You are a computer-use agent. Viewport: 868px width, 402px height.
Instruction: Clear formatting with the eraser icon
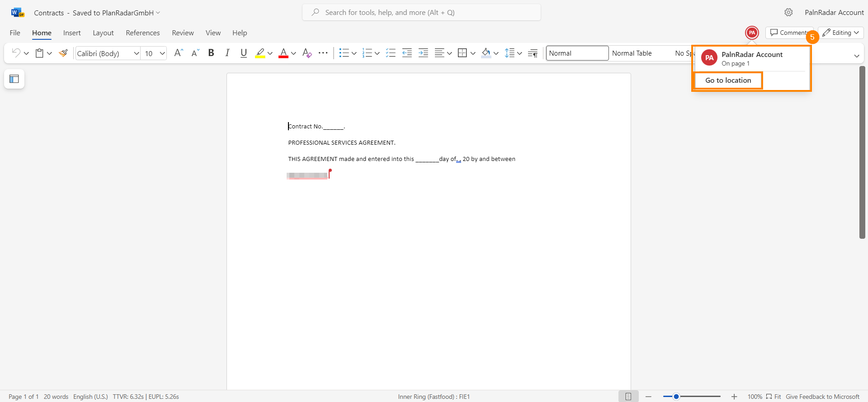click(307, 53)
